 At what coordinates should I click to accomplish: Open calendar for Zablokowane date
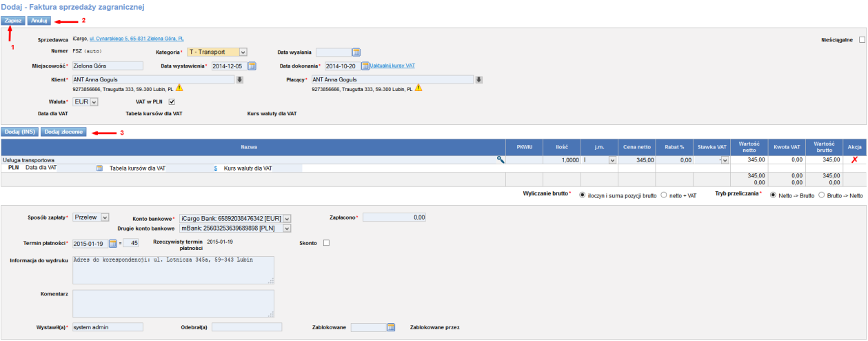coord(390,327)
